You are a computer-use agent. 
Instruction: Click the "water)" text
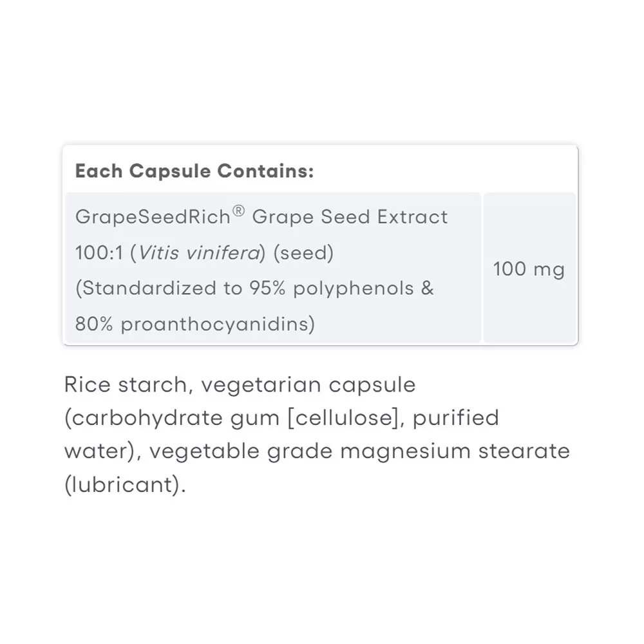click(102, 450)
